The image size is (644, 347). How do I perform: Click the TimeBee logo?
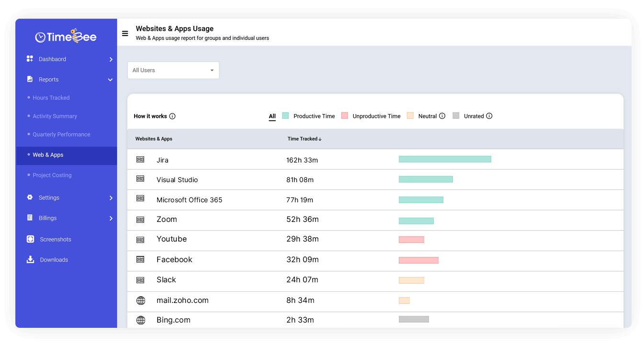pos(66,35)
